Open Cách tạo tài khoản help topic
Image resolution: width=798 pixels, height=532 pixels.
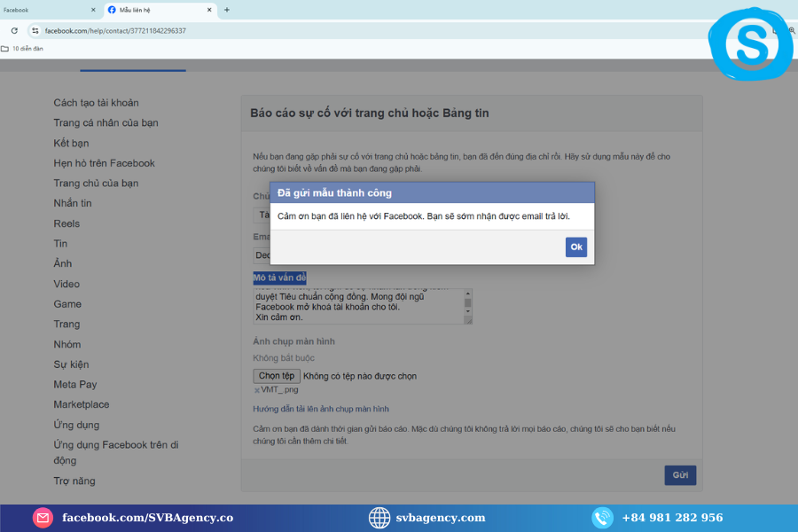pyautogui.click(x=96, y=103)
